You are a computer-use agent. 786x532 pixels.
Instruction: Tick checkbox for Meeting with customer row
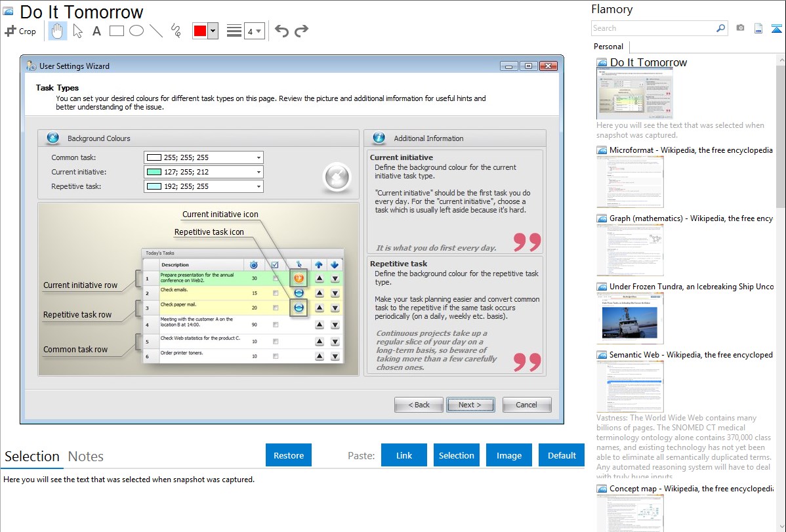[x=275, y=325]
